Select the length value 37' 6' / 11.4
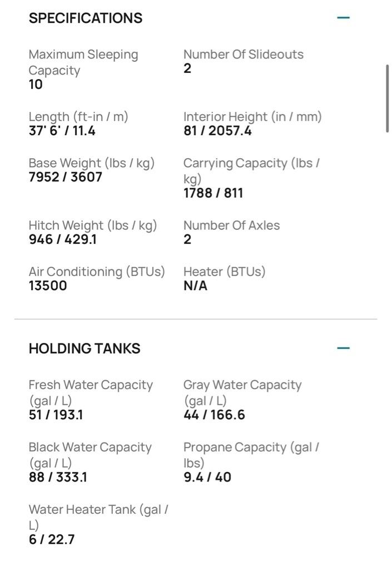Image resolution: width=392 pixels, height=570 pixels. pyautogui.click(x=62, y=131)
